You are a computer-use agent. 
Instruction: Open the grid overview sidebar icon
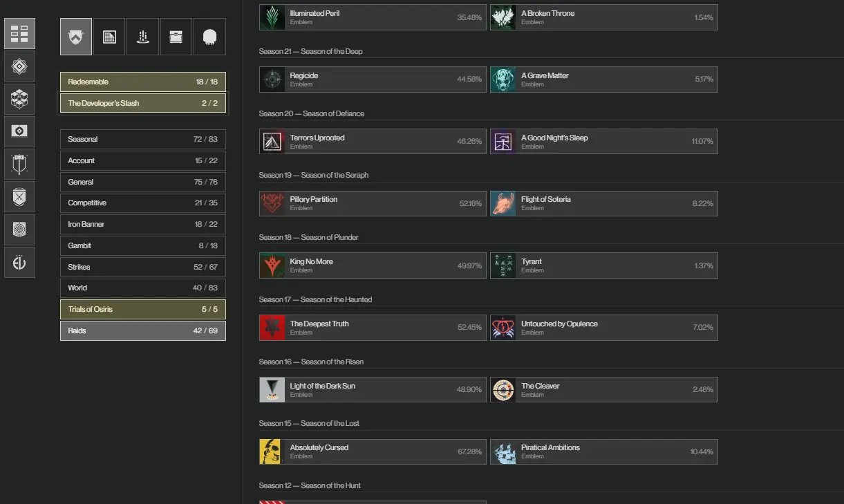pyautogui.click(x=19, y=33)
